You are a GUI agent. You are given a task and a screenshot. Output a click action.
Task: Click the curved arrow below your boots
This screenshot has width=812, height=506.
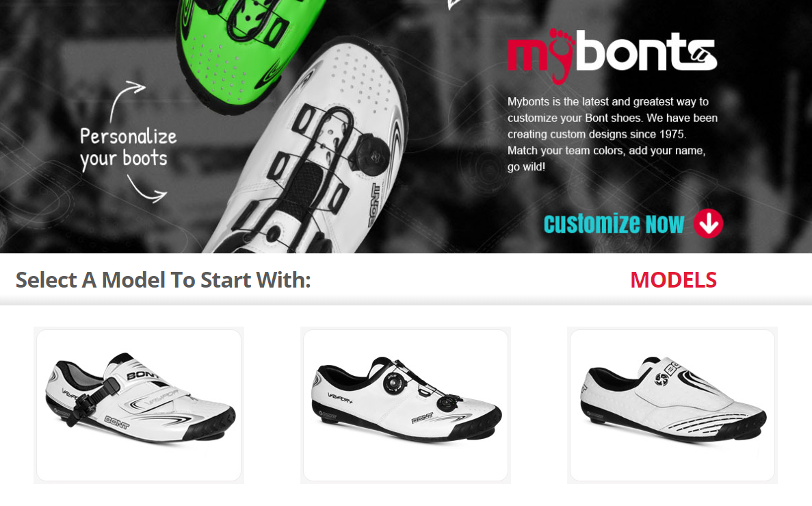tap(146, 189)
